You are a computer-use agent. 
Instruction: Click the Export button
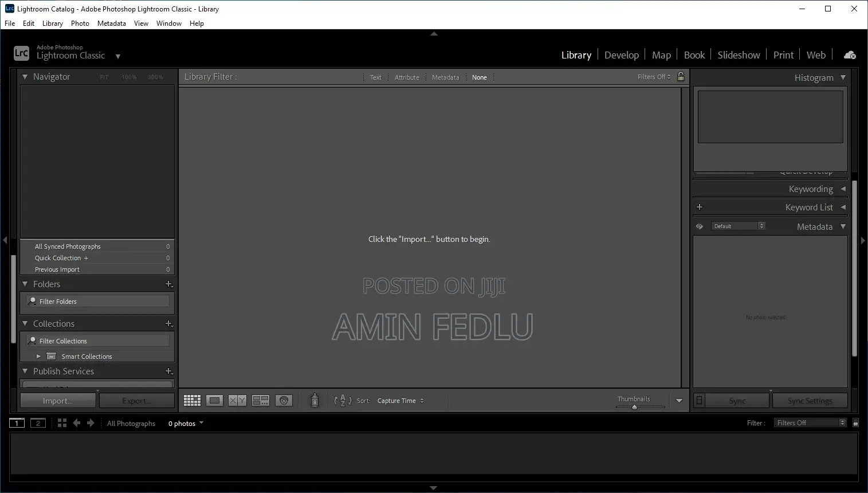pyautogui.click(x=137, y=400)
